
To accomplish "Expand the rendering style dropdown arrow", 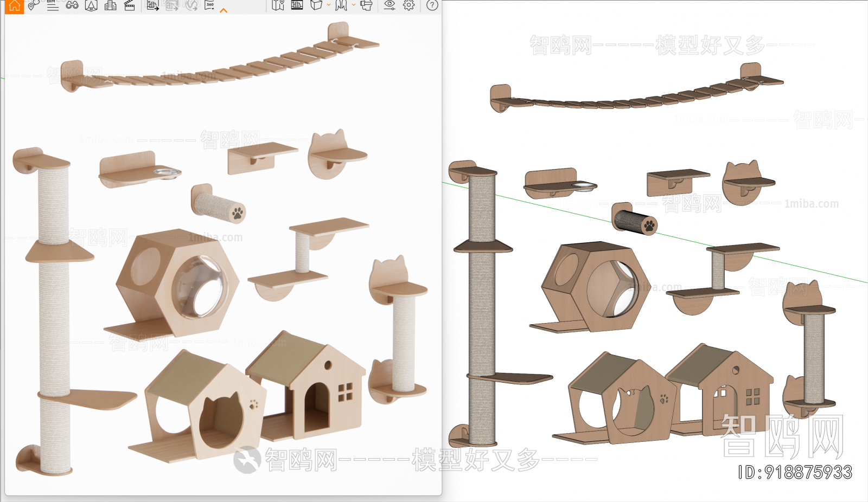I will [354, 5].
